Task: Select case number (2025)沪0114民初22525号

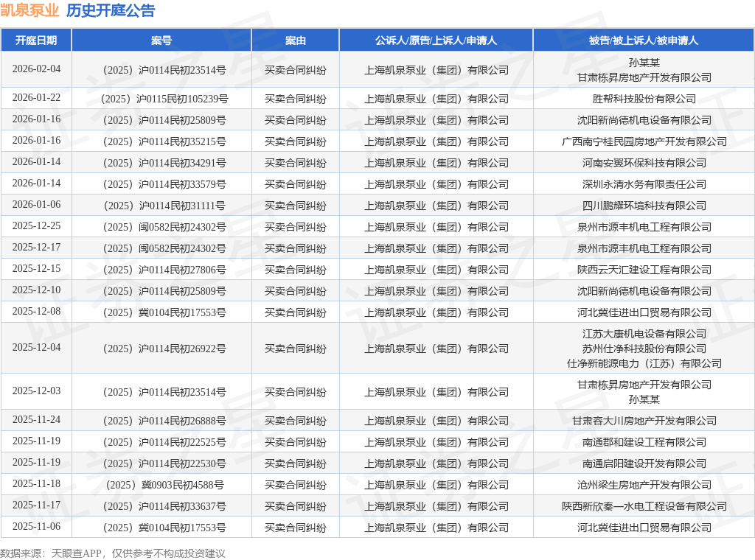Action: (x=164, y=443)
